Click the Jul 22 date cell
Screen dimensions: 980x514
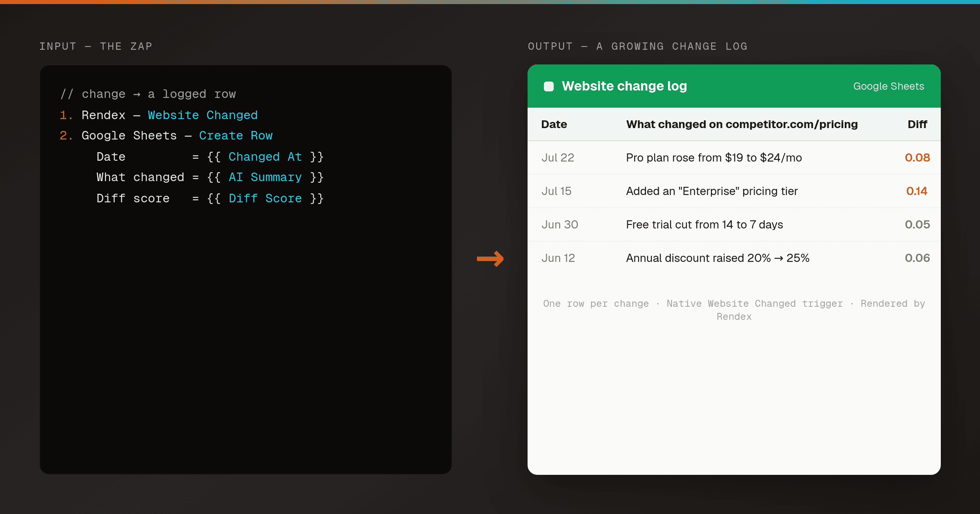(558, 158)
